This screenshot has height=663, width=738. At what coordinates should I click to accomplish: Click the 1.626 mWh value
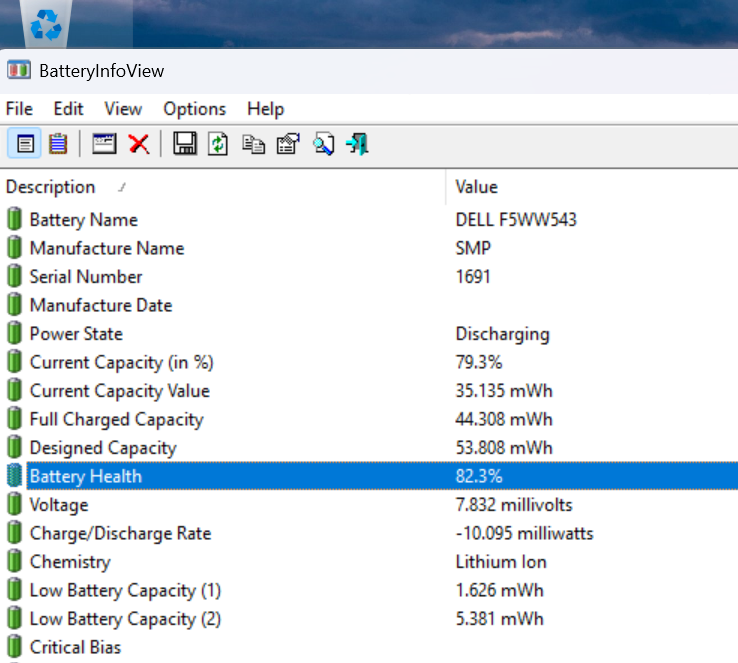499,590
